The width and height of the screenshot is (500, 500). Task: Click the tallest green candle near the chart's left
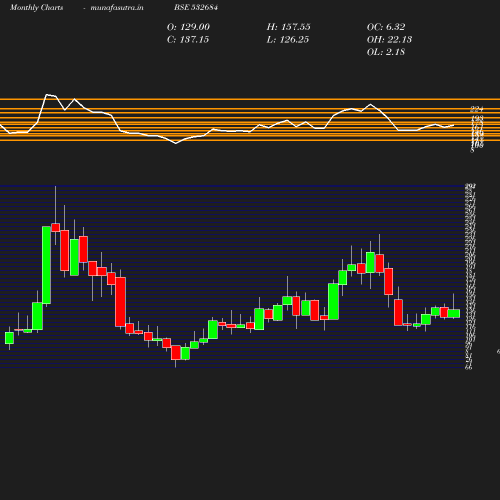(x=46, y=265)
